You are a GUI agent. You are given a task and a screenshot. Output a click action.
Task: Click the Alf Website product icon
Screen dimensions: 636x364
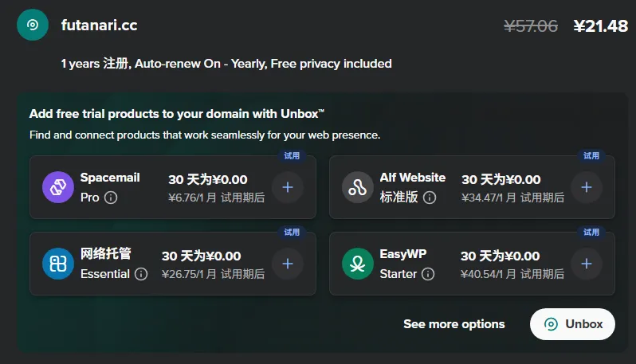358,187
